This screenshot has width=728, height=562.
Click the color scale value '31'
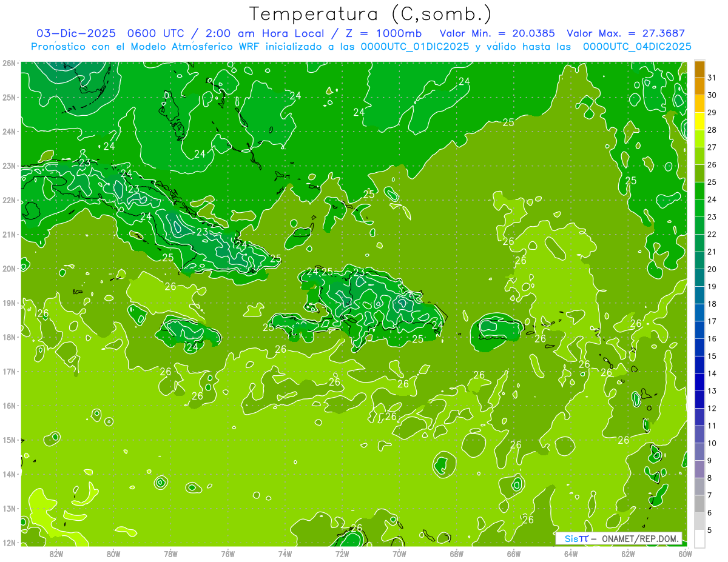[x=712, y=78]
